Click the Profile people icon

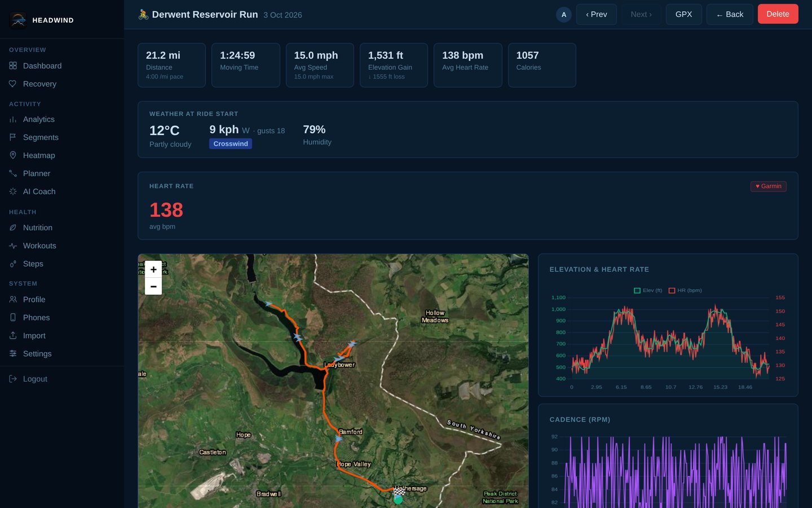click(13, 300)
